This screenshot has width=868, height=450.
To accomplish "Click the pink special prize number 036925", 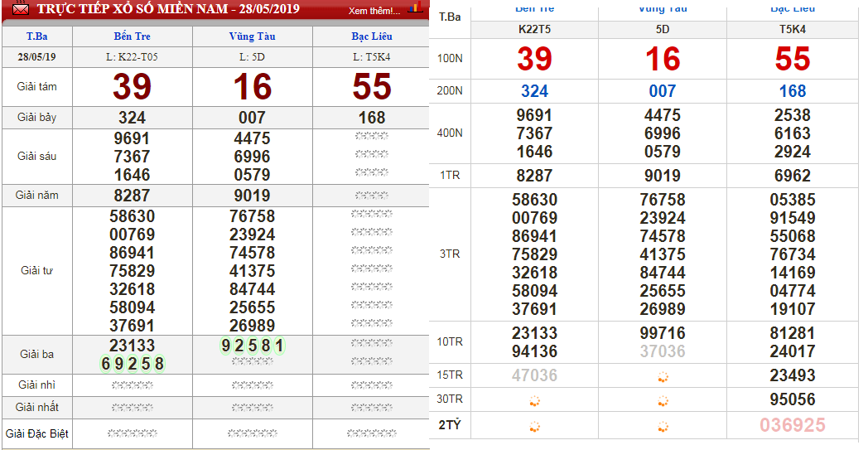I will click(793, 425).
